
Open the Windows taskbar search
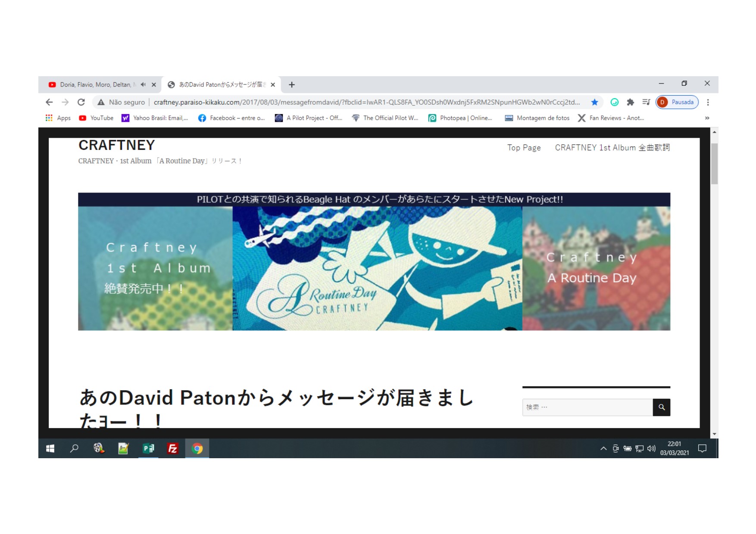tap(74, 449)
